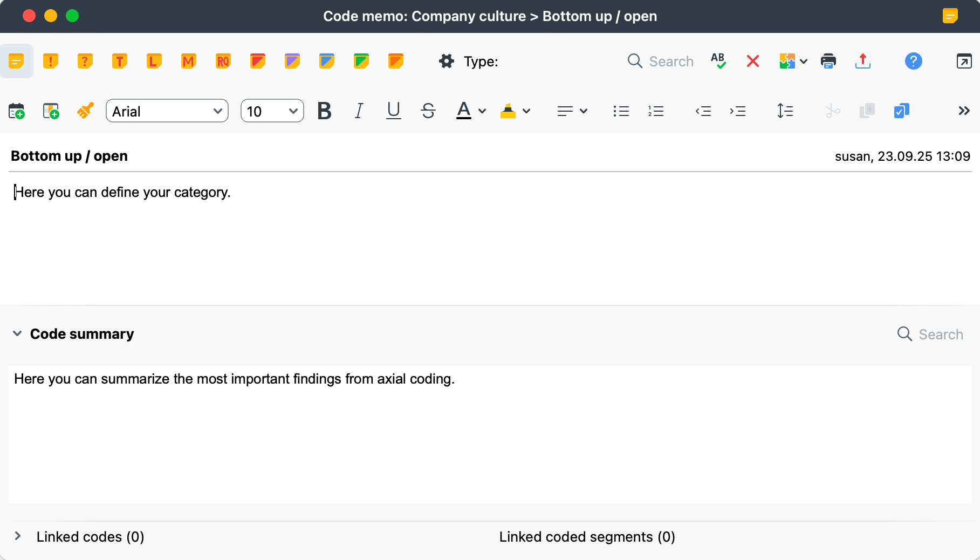Insert date stamp calendar icon
Image resolution: width=980 pixels, height=560 pixels.
tap(17, 111)
